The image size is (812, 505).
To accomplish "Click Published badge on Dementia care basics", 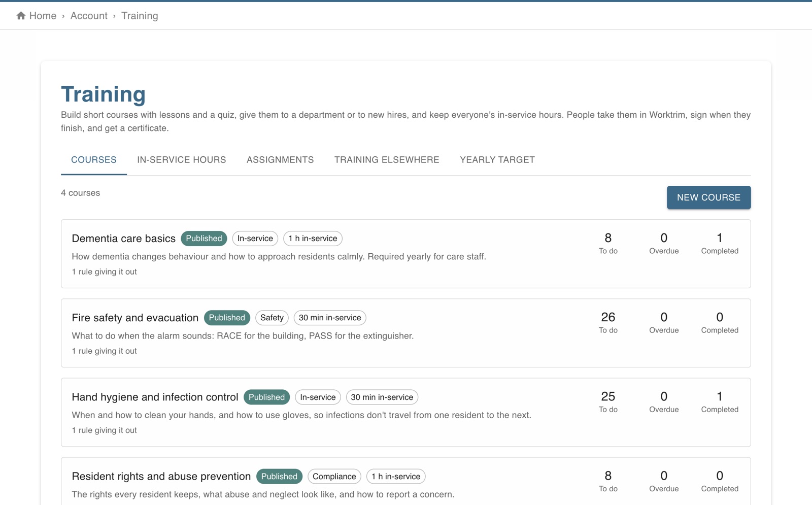I will click(x=204, y=239).
